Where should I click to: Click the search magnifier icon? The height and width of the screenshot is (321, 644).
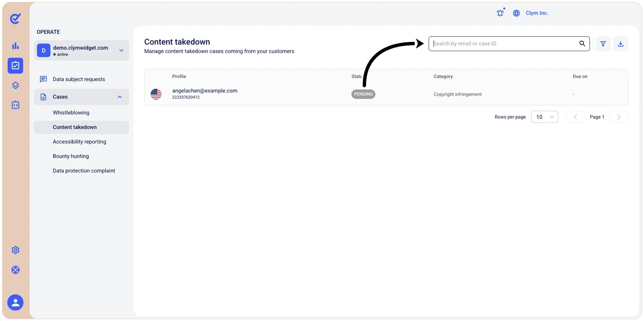(x=582, y=44)
